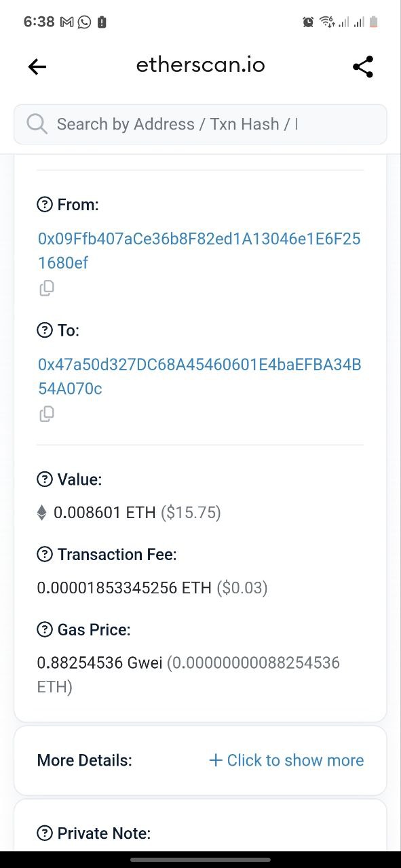This screenshot has height=868, width=401.
Task: Tap the Gas Price help icon
Action: (x=44, y=630)
